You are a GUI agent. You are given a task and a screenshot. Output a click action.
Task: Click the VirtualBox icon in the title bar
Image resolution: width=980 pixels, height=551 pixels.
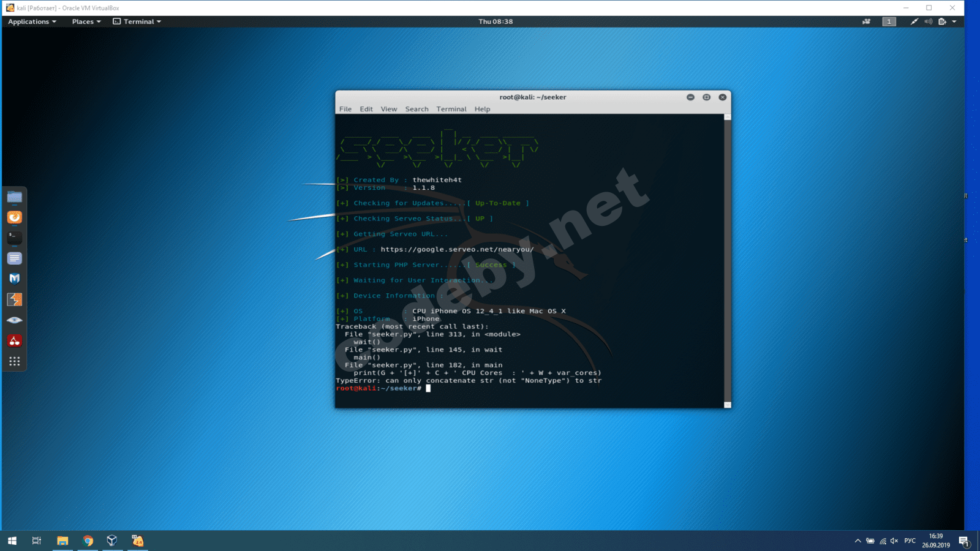[10, 8]
